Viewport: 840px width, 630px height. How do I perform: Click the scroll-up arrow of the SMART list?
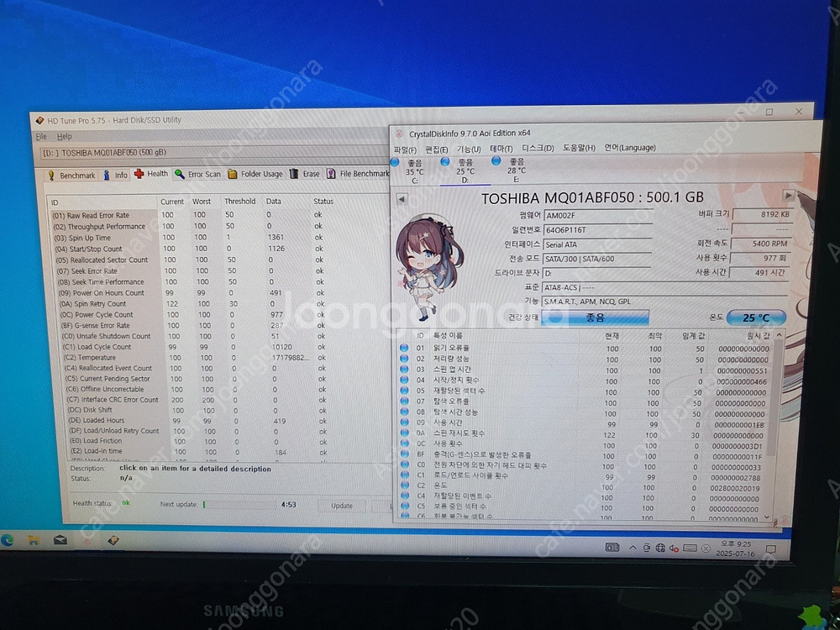coord(779,335)
